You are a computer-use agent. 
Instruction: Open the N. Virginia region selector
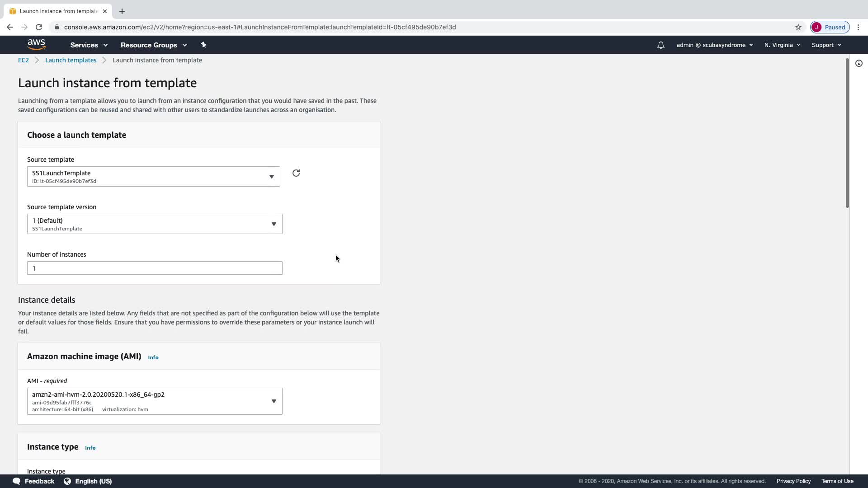point(782,45)
